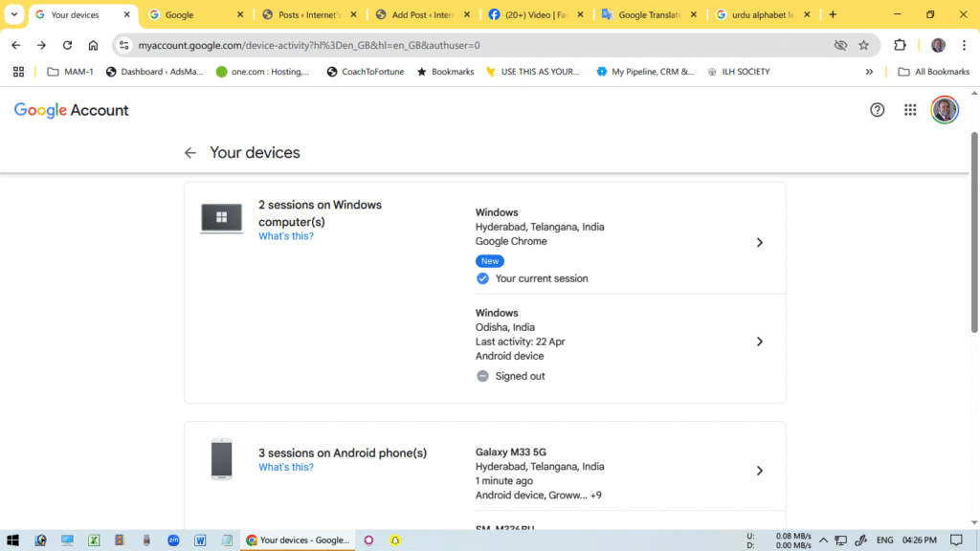Open the MAM-1 bookmark folder
Viewport: 980px width, 551px height.
pyautogui.click(x=70, y=72)
